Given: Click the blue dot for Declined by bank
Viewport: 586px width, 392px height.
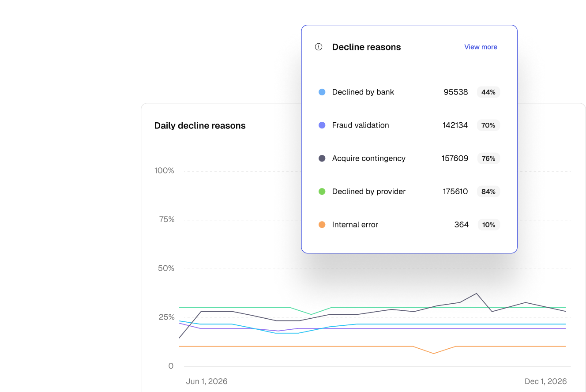Looking at the screenshot, I should 322,92.
